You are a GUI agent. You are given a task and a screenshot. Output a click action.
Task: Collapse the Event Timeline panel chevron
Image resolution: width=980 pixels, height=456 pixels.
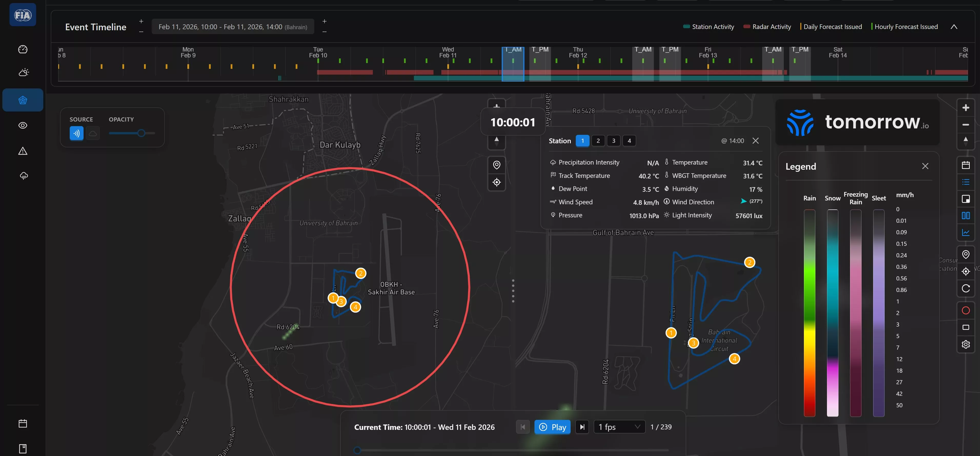(x=954, y=27)
